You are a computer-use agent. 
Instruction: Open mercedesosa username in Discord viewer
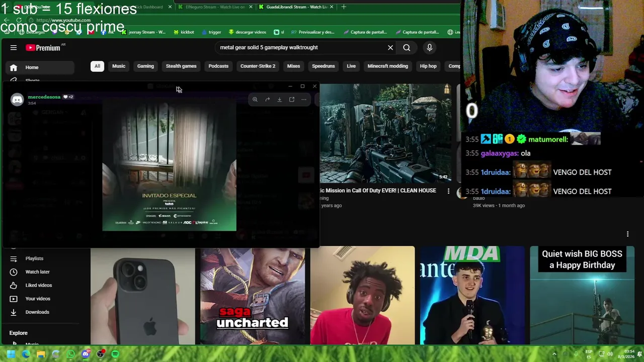click(44, 97)
